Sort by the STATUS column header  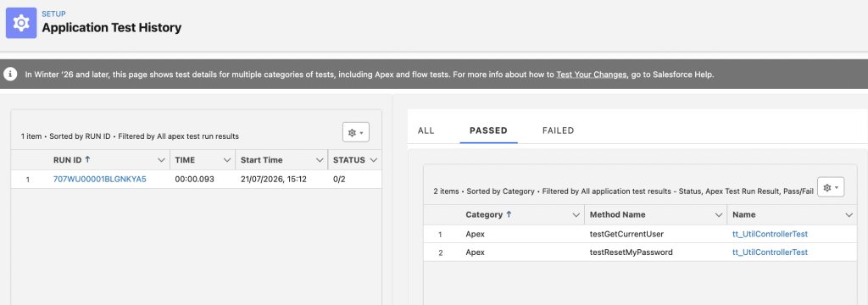coord(348,160)
